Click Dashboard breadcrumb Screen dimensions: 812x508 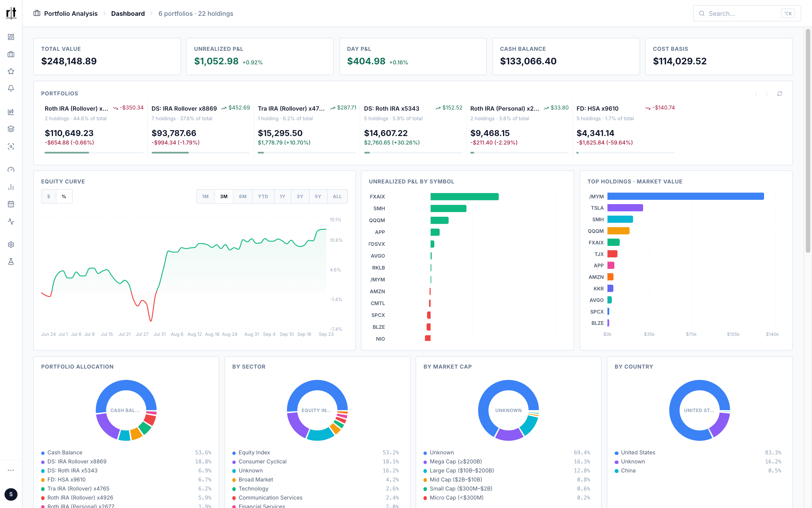click(128, 14)
